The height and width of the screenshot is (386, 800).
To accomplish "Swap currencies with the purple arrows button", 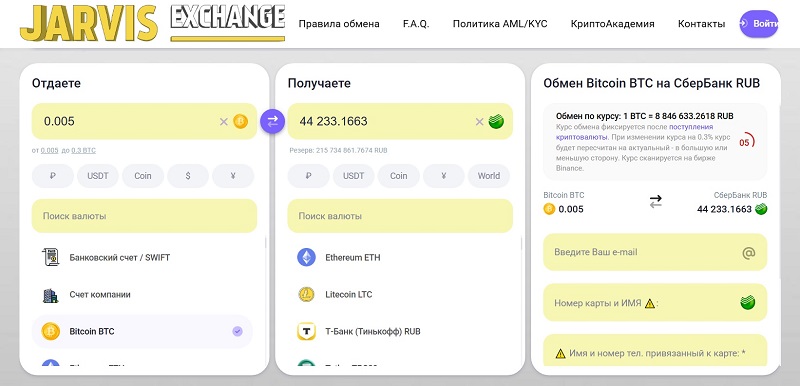I will [x=272, y=121].
